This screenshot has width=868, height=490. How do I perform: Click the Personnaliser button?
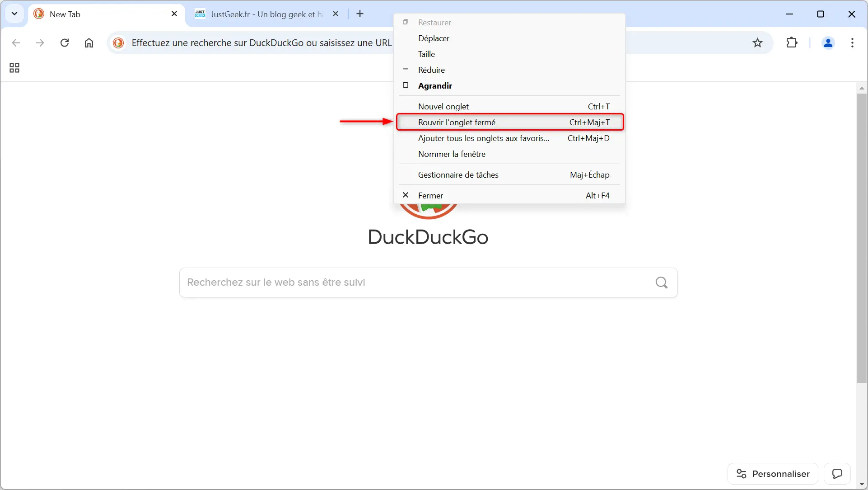click(773, 474)
